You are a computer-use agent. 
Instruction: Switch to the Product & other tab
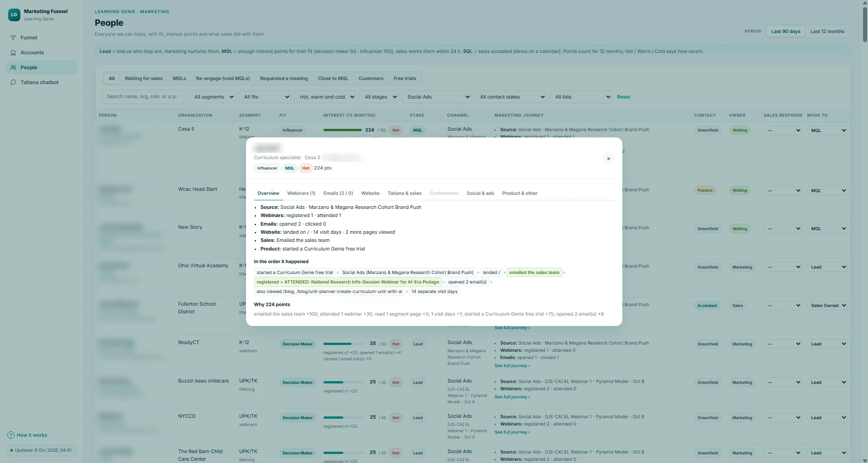520,193
